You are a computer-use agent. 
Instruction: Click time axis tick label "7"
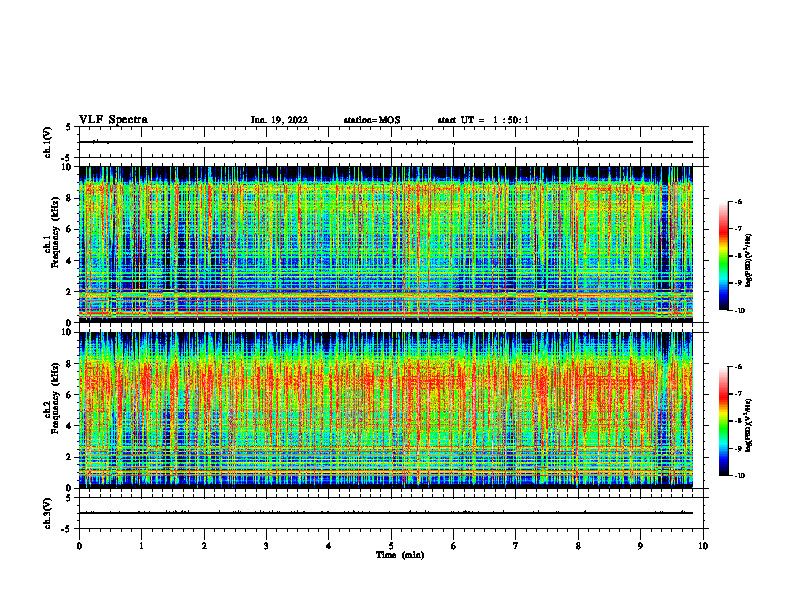coord(516,546)
